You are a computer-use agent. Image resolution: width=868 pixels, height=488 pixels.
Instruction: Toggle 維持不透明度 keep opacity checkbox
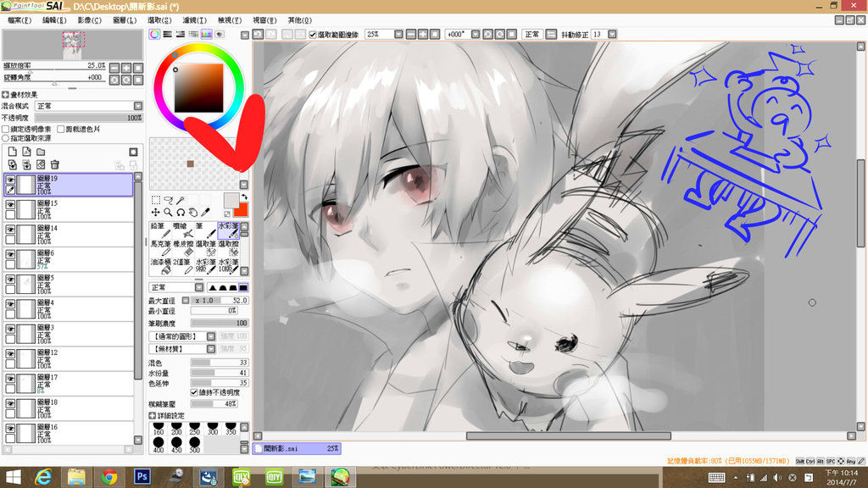click(194, 392)
